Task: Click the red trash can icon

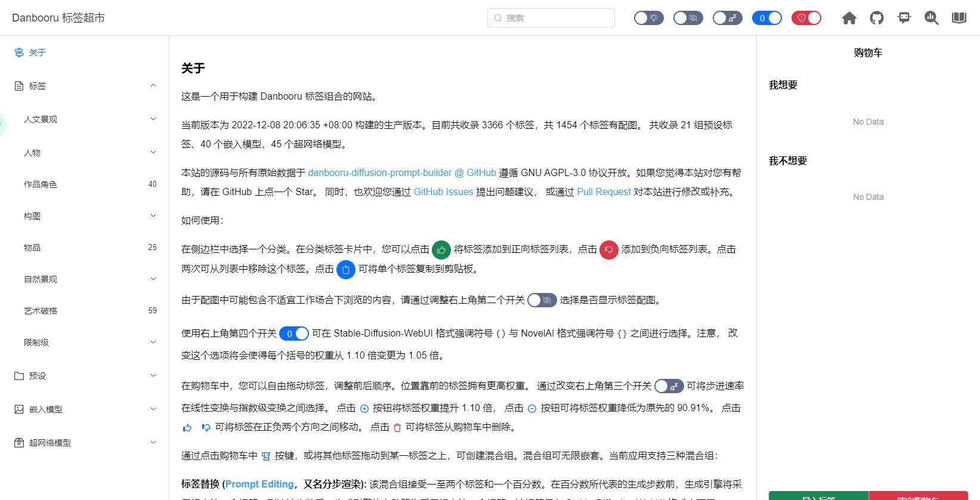Action: click(397, 428)
